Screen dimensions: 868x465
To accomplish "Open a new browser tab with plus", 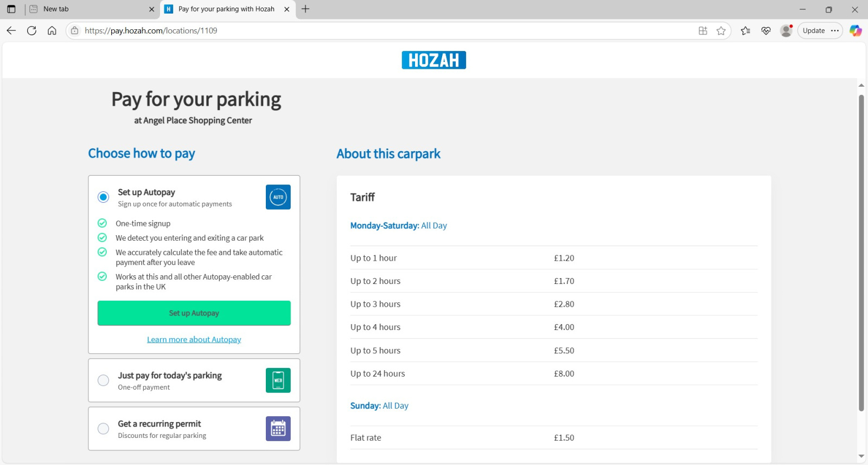I will (305, 9).
